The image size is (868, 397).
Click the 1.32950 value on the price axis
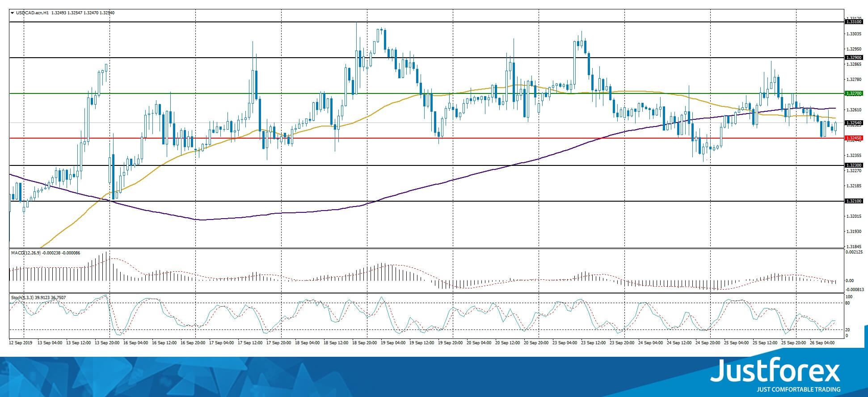coord(854,49)
